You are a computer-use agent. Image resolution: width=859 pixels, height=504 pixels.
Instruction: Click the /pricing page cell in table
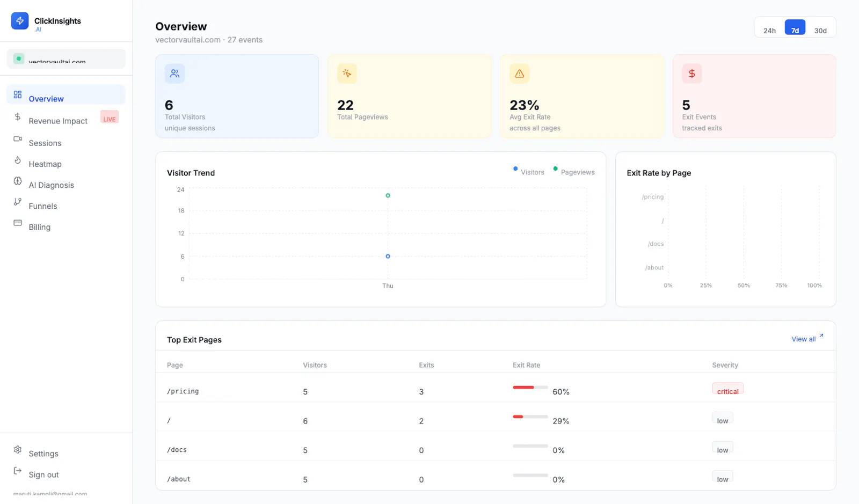(x=183, y=391)
